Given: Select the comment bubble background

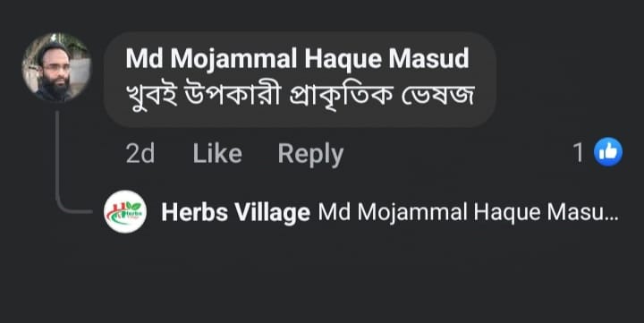Looking at the screenshot, I should coord(300,80).
